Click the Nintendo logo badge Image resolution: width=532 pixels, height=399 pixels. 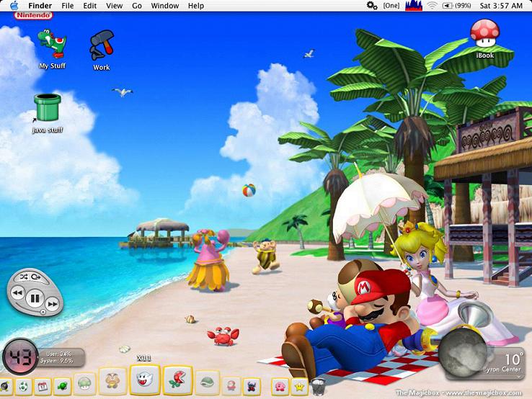point(33,15)
